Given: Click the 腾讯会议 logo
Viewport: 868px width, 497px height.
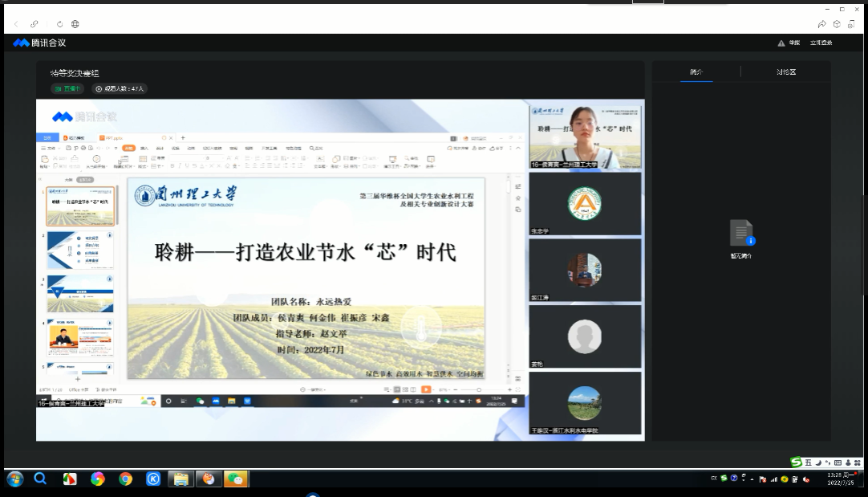Looking at the screenshot, I should (x=39, y=43).
